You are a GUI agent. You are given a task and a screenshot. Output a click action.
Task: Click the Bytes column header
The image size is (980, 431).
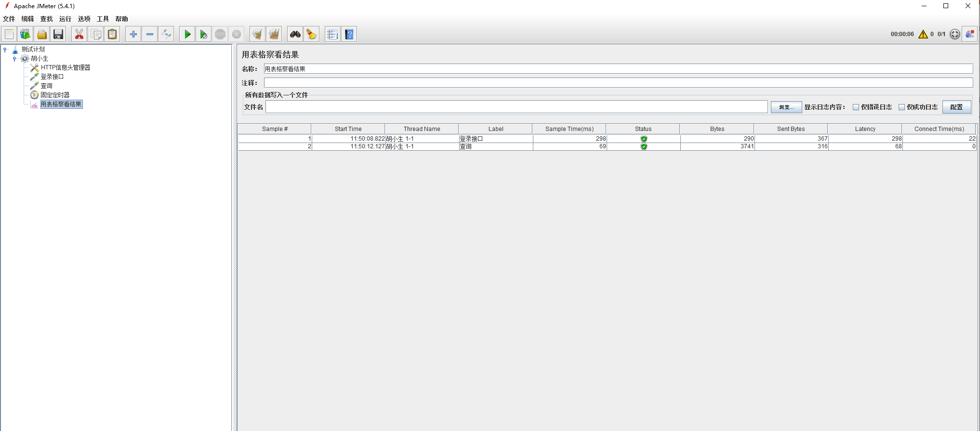[717, 129]
